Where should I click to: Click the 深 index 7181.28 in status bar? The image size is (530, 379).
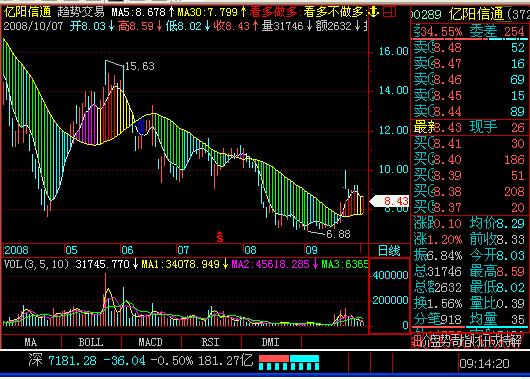click(x=63, y=361)
